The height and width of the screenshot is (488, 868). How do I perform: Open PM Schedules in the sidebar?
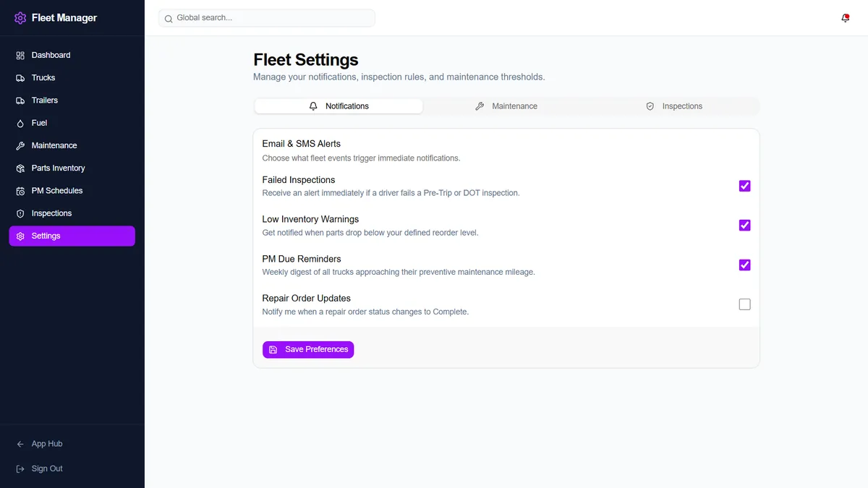point(72,191)
